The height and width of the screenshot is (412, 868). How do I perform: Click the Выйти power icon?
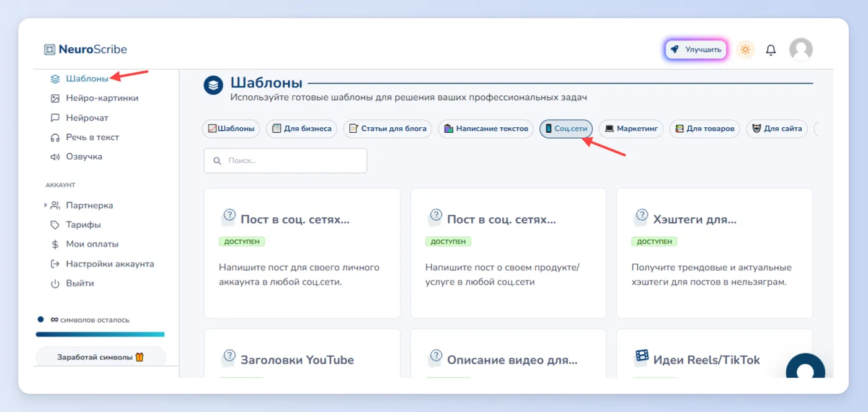55,284
